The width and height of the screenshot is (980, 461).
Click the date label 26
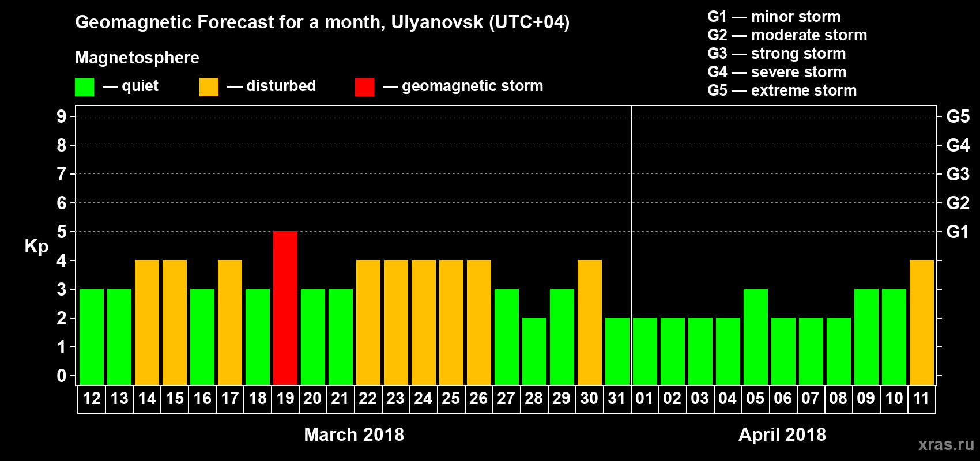479,399
